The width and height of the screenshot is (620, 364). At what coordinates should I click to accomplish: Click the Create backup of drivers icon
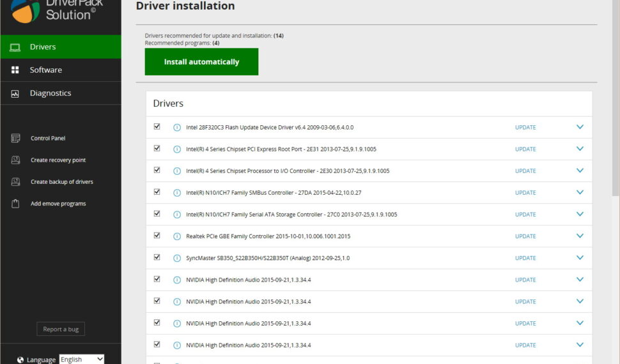[15, 182]
